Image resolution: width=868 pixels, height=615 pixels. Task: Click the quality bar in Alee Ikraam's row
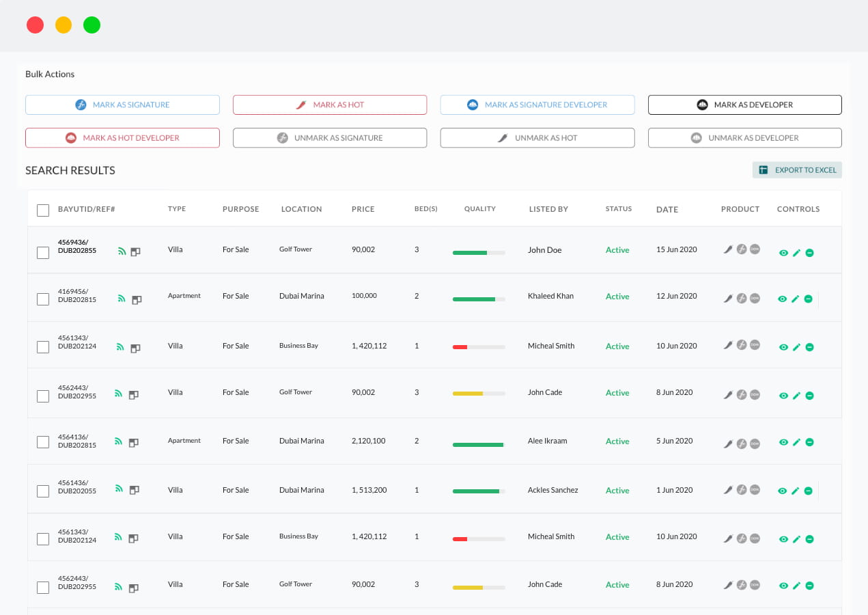point(478,445)
